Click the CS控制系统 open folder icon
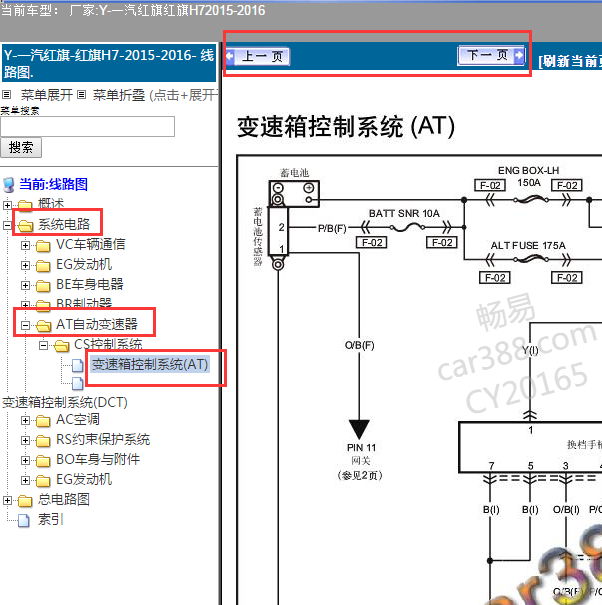Screen dimensions: 602x605 pyautogui.click(x=62, y=346)
